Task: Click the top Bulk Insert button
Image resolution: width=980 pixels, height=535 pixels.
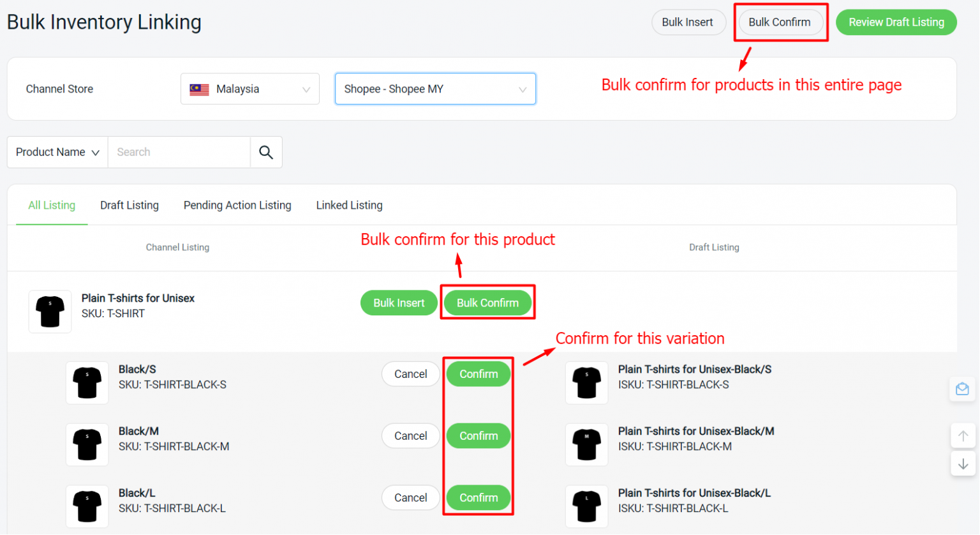Action: coord(688,22)
